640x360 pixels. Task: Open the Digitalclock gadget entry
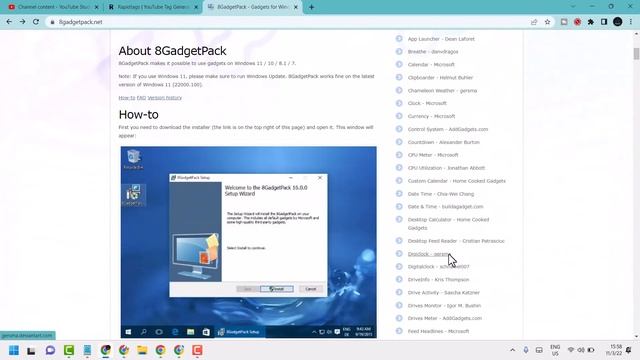(x=438, y=267)
